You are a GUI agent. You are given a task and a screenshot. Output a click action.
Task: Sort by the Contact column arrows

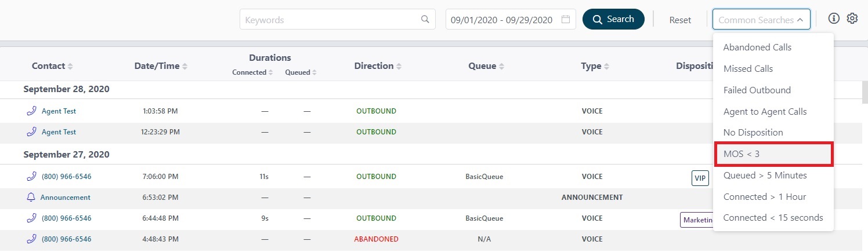pyautogui.click(x=70, y=67)
